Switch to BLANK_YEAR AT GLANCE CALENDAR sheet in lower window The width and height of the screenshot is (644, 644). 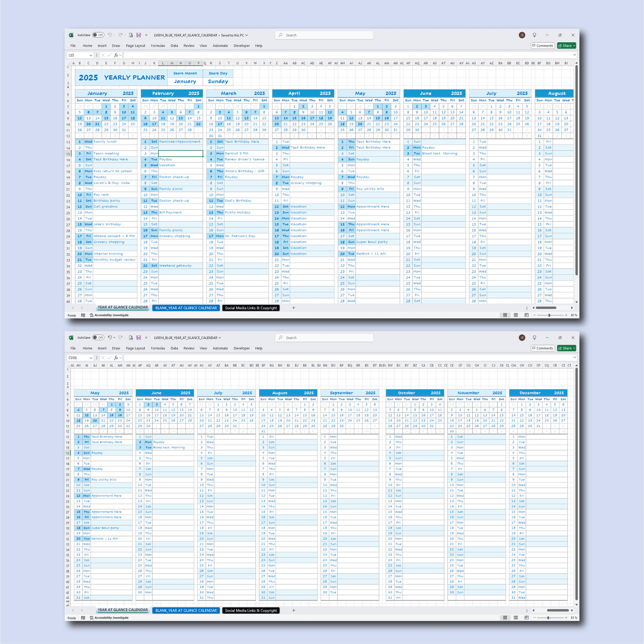point(186,611)
